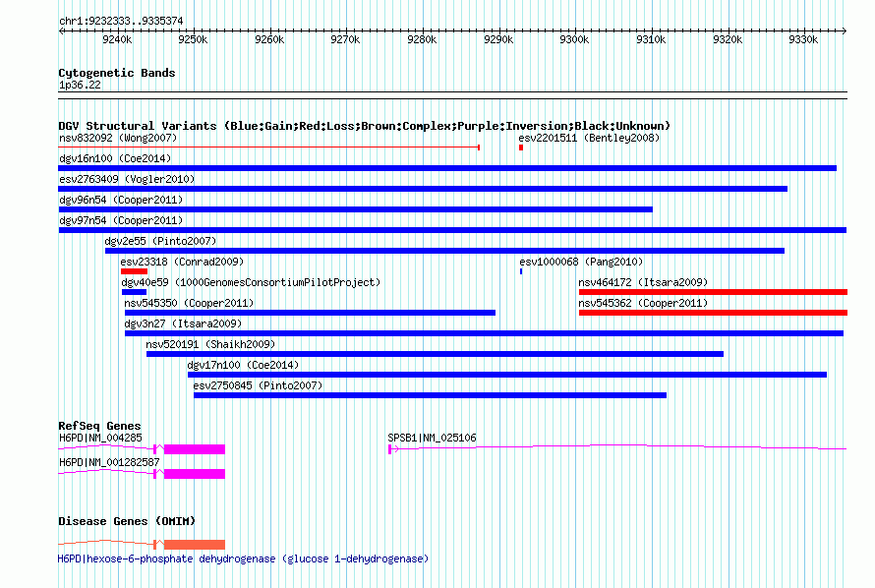Select the dgv16n100 (Coe2014) blue gain bar
The width and height of the screenshot is (875, 588).
tap(447, 168)
